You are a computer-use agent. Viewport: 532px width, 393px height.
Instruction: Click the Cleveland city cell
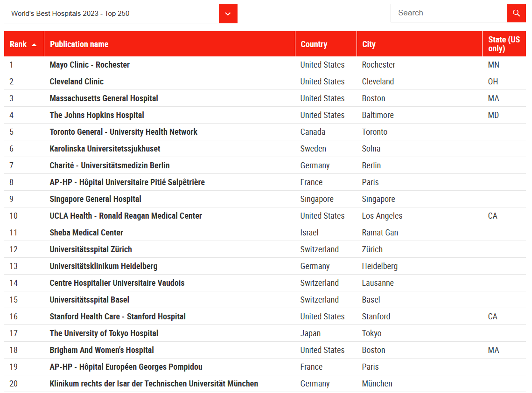tap(378, 82)
